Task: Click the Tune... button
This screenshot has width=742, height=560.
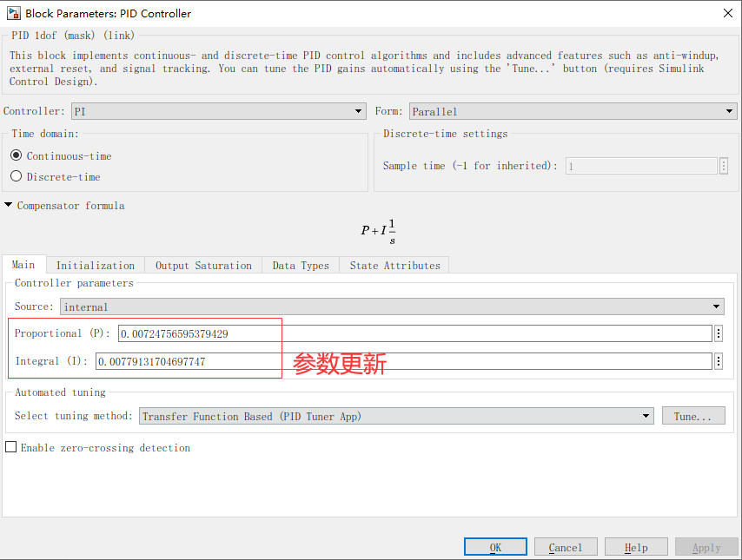Action: (x=692, y=416)
